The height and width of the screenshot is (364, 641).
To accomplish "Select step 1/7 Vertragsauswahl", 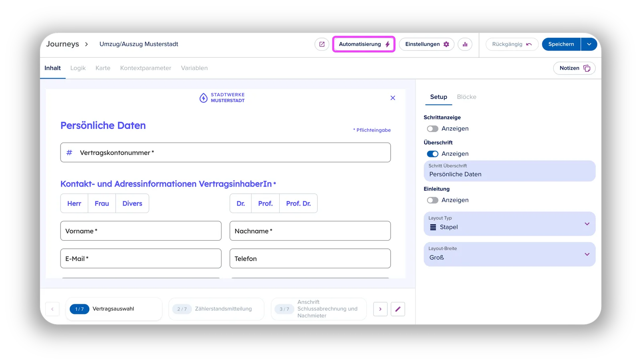I will pos(114,309).
